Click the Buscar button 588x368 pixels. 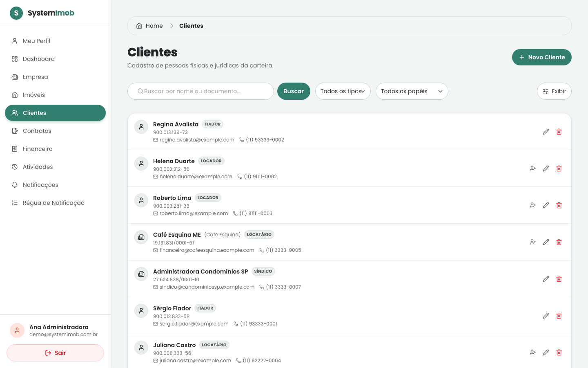[294, 91]
